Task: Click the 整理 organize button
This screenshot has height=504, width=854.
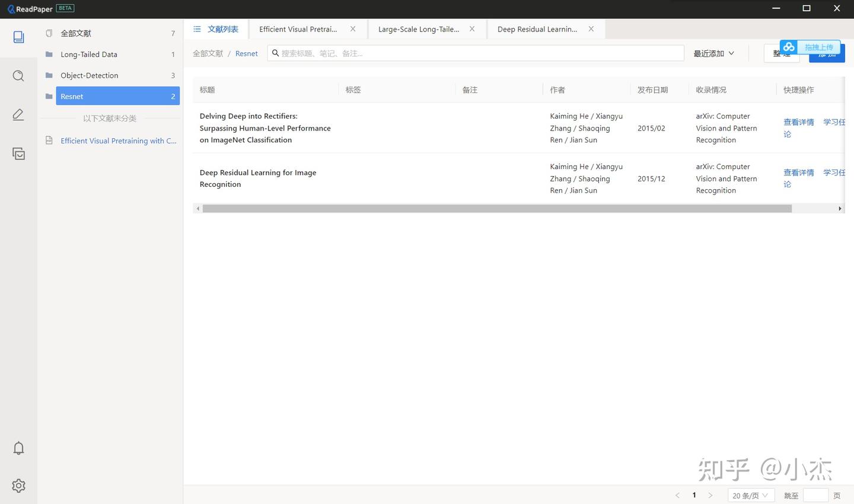Action: coord(782,53)
